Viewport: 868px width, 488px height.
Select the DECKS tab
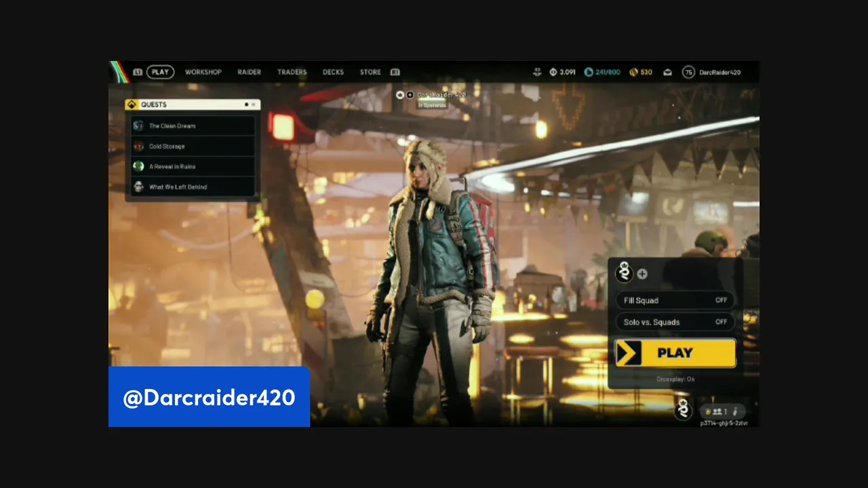point(333,72)
